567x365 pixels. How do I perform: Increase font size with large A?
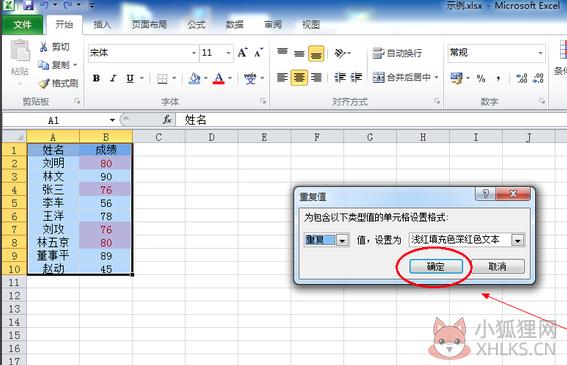click(242, 53)
